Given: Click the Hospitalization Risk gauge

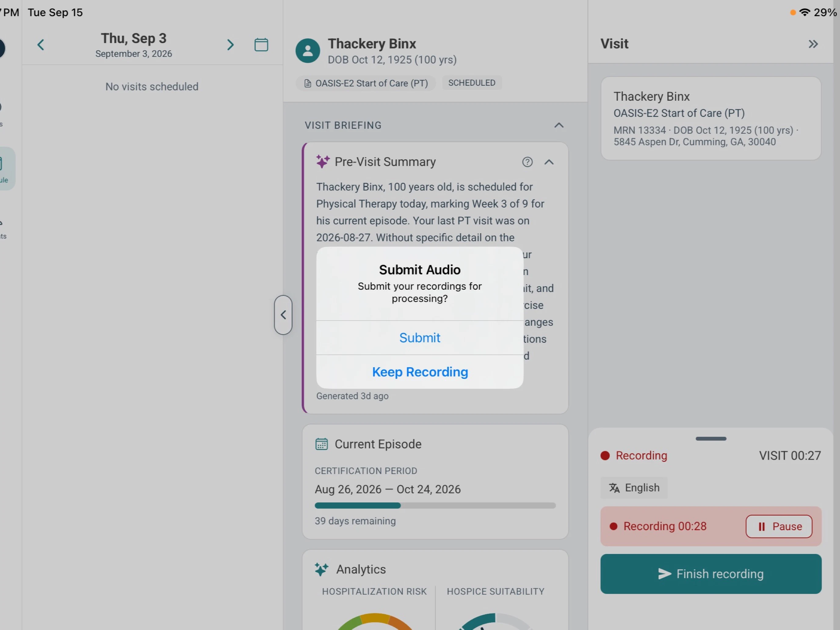Looking at the screenshot, I should click(x=375, y=621).
